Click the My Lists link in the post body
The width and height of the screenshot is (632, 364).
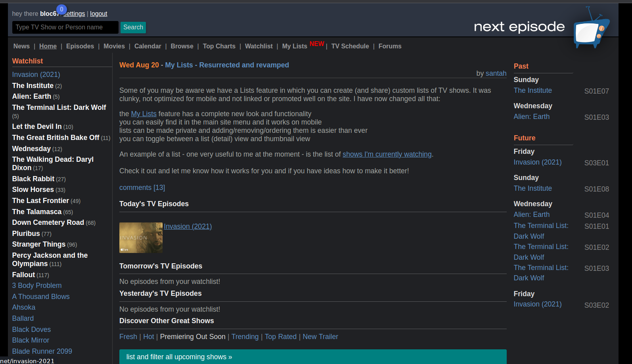click(x=144, y=114)
